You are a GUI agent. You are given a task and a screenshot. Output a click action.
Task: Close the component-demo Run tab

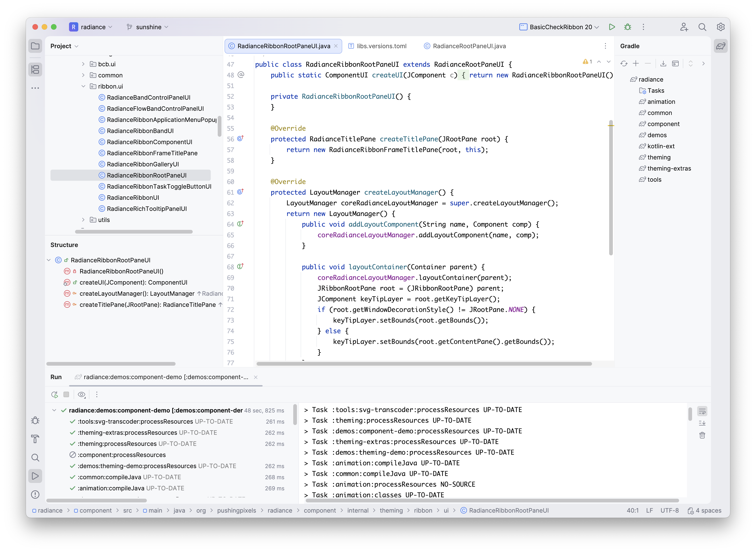coord(256,377)
